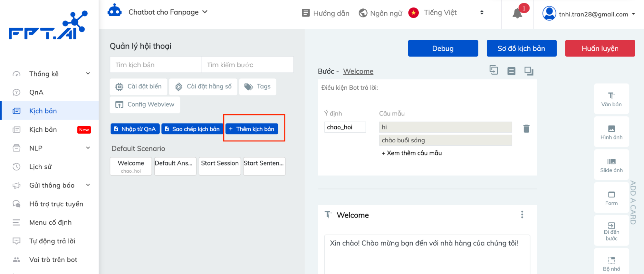
Task: Click the Thêm kịch bản button
Action: (252, 129)
